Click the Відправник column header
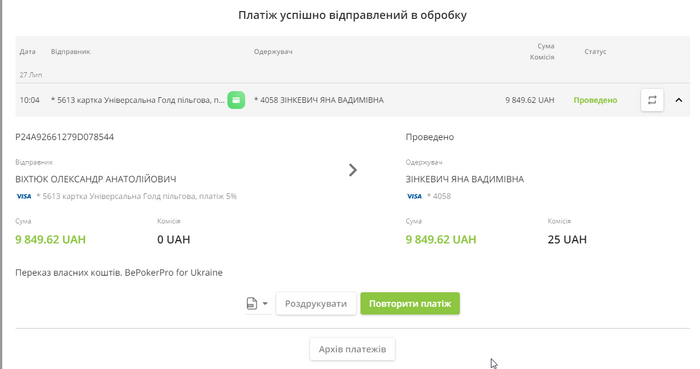Viewport: 700px width, 369px height. click(x=71, y=52)
